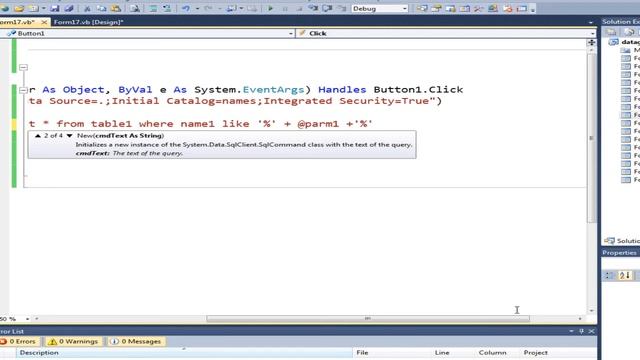Click the select query string line
Image resolution: width=640 pixels, height=360 pixels.
201,124
